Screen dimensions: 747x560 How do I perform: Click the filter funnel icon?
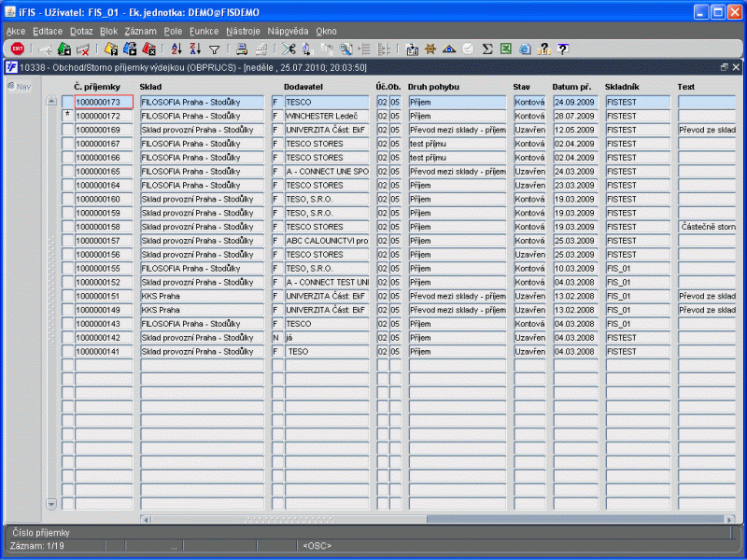pyautogui.click(x=215, y=49)
